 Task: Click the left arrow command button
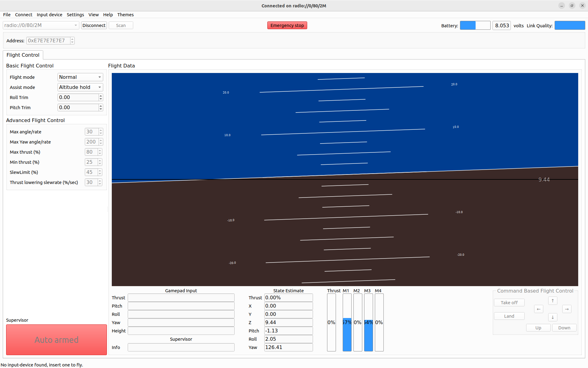pos(538,309)
